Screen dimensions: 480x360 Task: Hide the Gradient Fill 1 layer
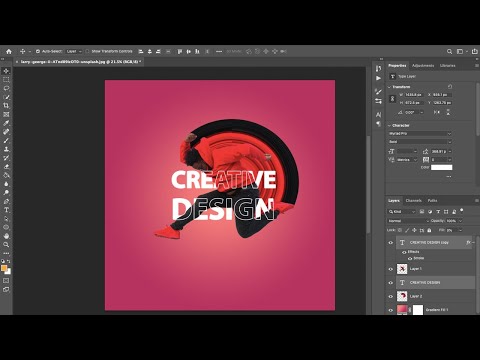pos(391,310)
